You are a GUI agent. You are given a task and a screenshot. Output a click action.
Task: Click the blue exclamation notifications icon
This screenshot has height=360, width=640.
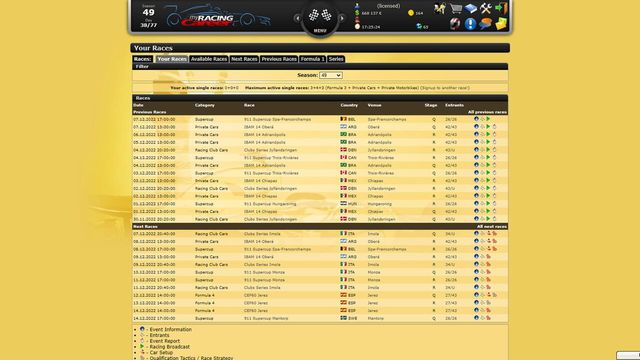(x=470, y=24)
